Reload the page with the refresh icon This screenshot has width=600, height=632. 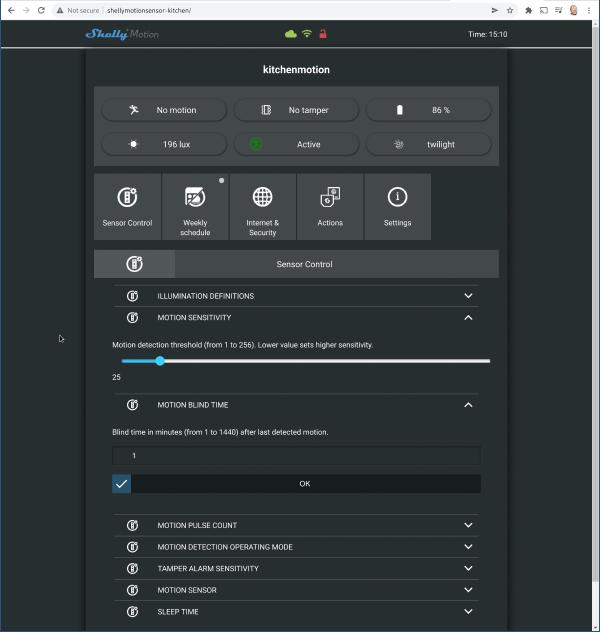click(41, 10)
